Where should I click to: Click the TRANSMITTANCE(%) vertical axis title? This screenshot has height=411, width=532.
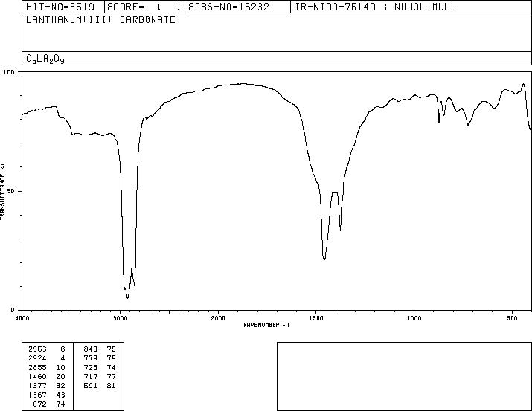point(2,192)
